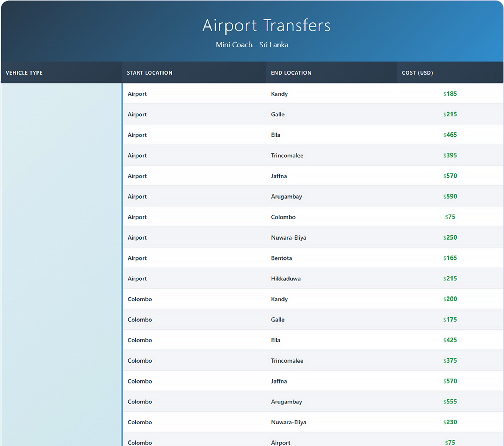Click the $555 Colombo to Arugambay price
This screenshot has width=504, height=446.
click(x=450, y=402)
